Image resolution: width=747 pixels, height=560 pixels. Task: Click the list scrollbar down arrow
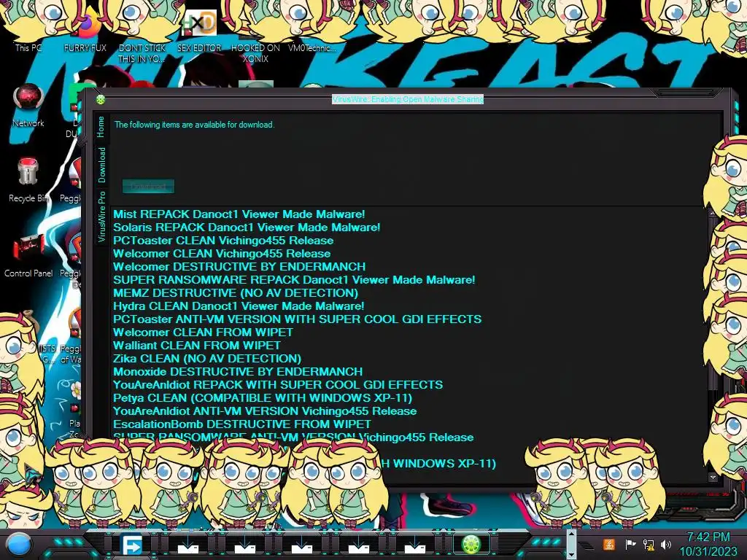(x=713, y=477)
